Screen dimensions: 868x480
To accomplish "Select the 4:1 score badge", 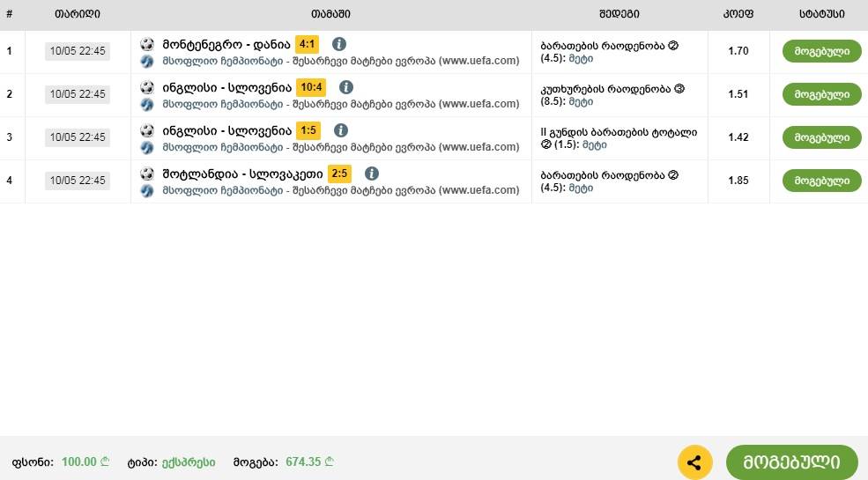I will (308, 44).
